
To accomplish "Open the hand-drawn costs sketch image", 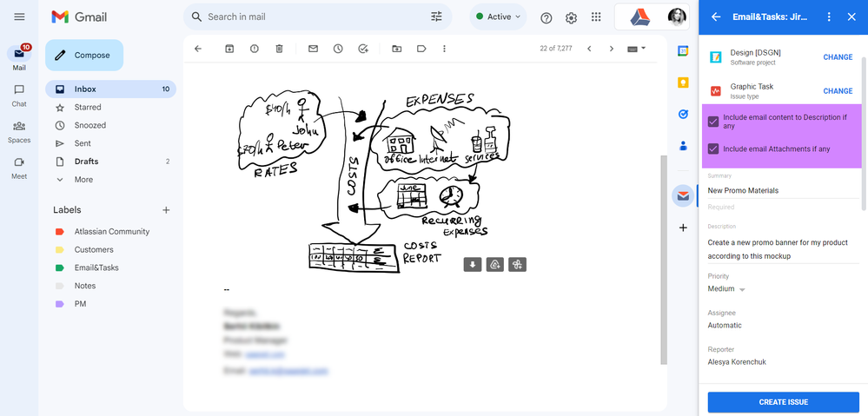I will pos(374,182).
